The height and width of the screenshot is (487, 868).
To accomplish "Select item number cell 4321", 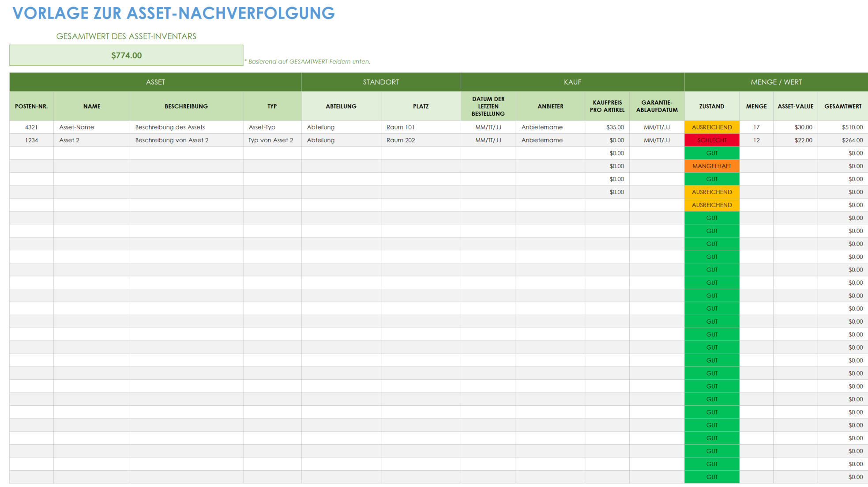I will (31, 127).
